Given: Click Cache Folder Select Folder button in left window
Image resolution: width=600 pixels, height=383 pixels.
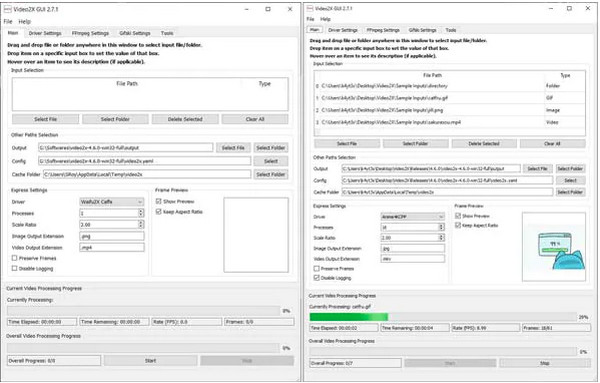Looking at the screenshot, I should 271,174.
